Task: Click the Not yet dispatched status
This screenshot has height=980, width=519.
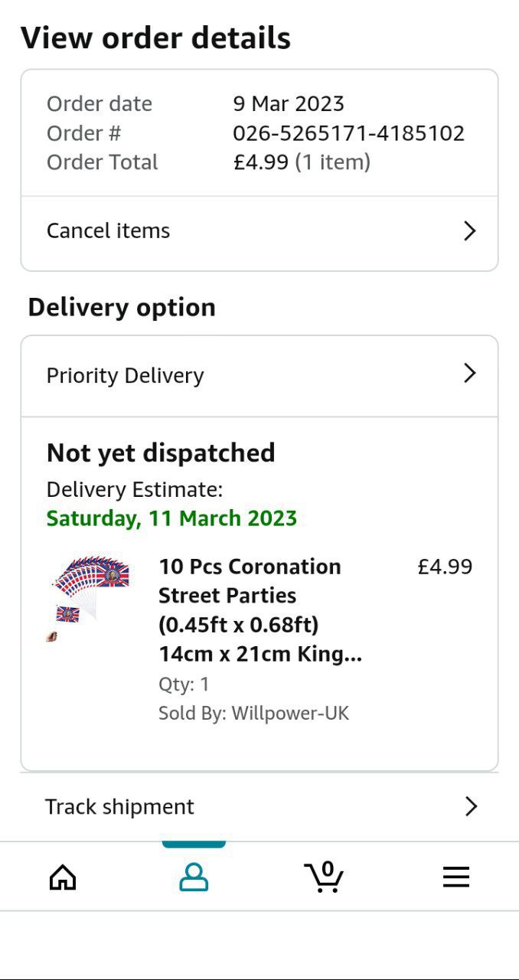Action: [161, 453]
